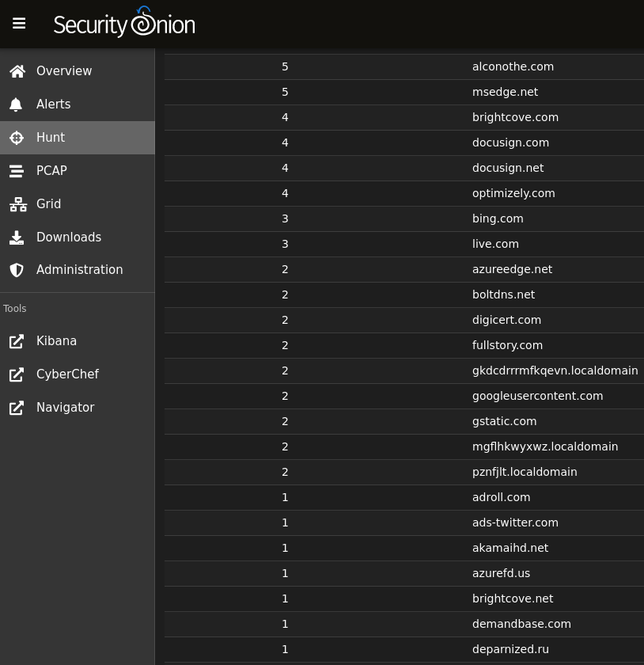644x665 pixels.
Task: Click the CyberChef external link icon
Action: click(17, 374)
